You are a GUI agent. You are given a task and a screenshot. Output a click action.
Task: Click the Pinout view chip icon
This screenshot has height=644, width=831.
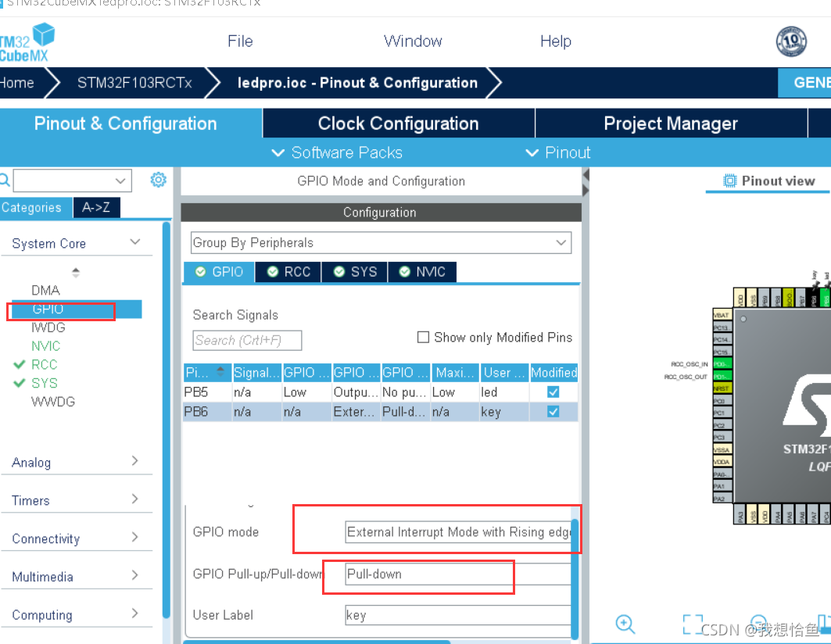pos(729,181)
